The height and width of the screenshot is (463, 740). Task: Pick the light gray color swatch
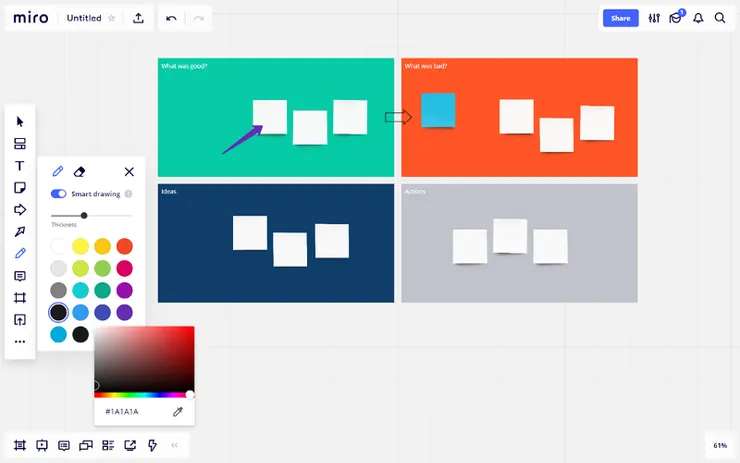(x=59, y=268)
